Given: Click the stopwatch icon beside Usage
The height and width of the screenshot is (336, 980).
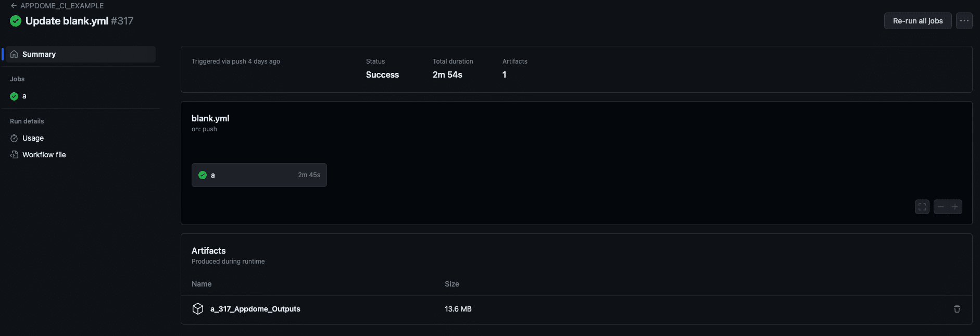Looking at the screenshot, I should 14,138.
